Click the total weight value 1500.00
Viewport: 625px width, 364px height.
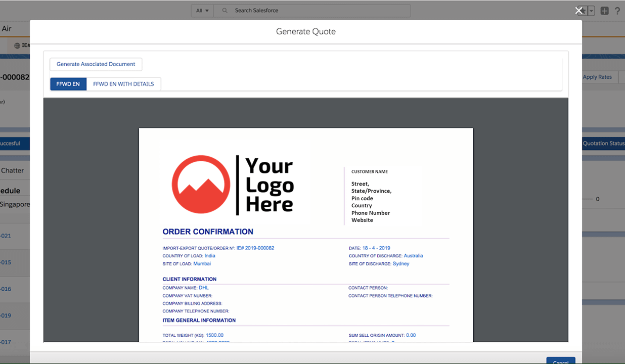(214, 335)
